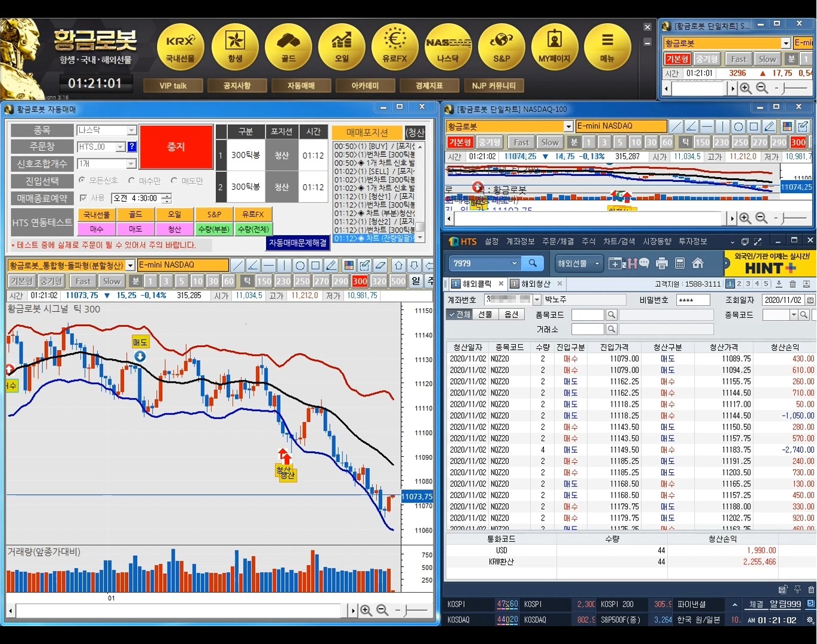Open the VIP talk button
817x644 pixels.
tap(173, 86)
